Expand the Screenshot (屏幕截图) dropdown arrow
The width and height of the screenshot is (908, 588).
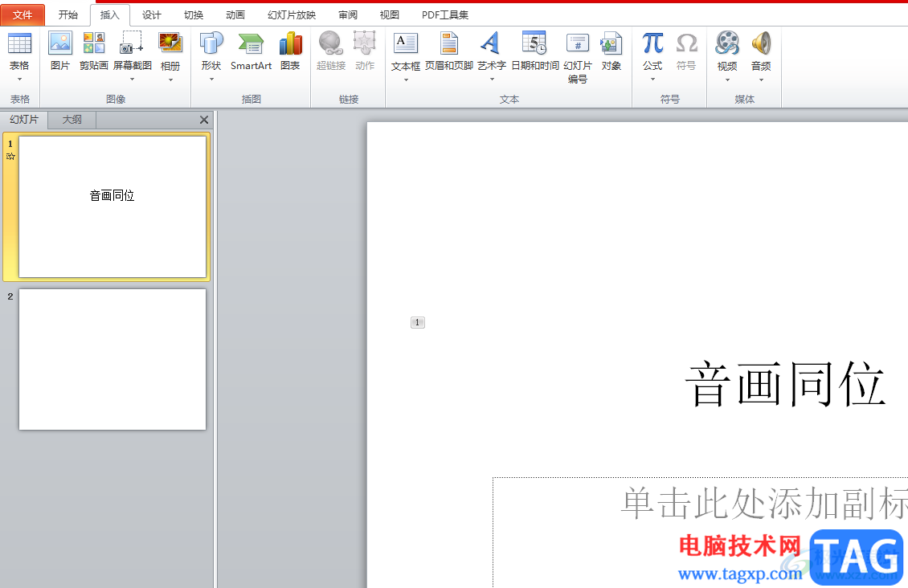132,79
